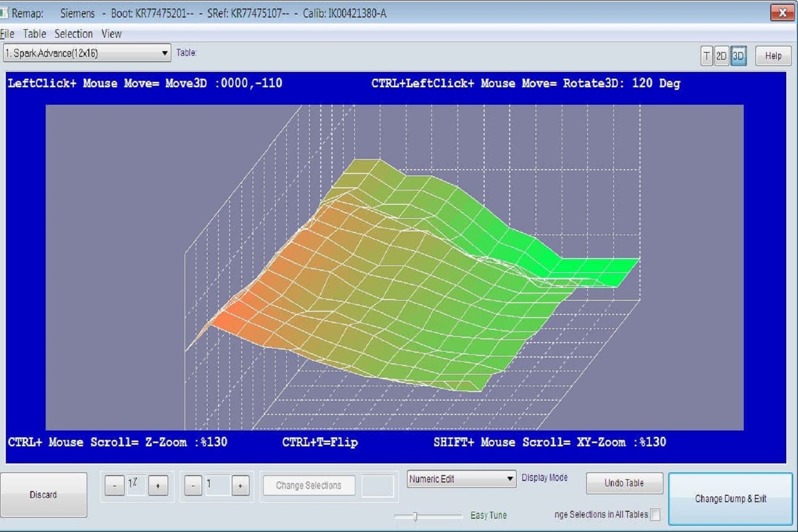This screenshot has height=532, width=798.
Task: Open the Spark Advance(12x16) table dropdown
Action: 87,53
